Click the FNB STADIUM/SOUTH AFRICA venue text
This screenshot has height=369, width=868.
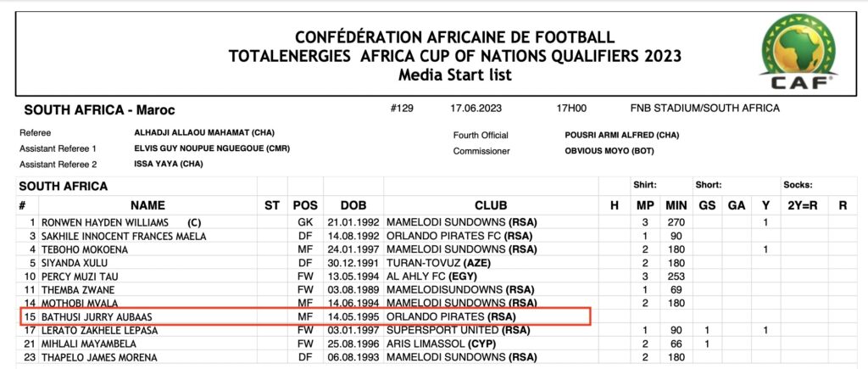pyautogui.click(x=705, y=109)
